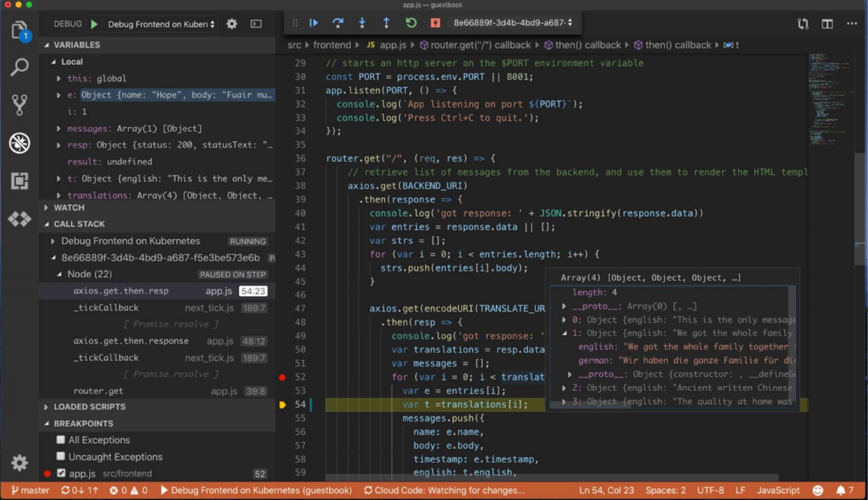Check the All Exceptions breakpoint option
This screenshot has height=500, width=868.
(x=60, y=440)
